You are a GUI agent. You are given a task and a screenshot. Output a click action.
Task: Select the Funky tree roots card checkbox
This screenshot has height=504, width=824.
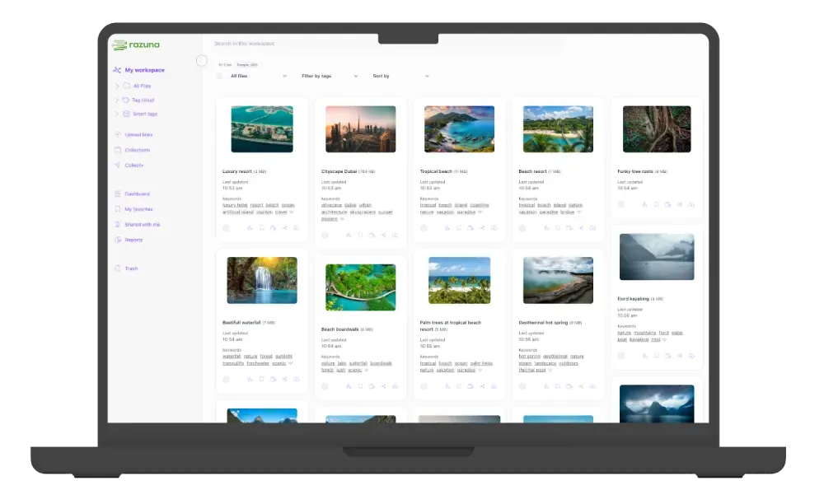click(x=621, y=204)
